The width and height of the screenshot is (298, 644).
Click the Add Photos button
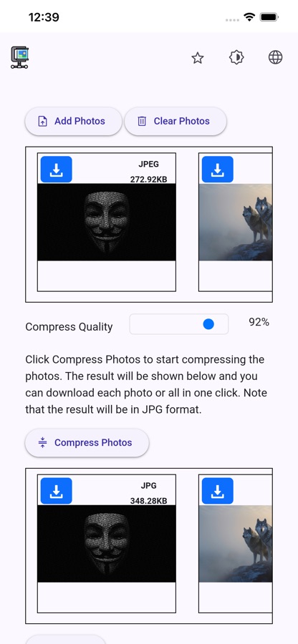pyautogui.click(x=74, y=121)
